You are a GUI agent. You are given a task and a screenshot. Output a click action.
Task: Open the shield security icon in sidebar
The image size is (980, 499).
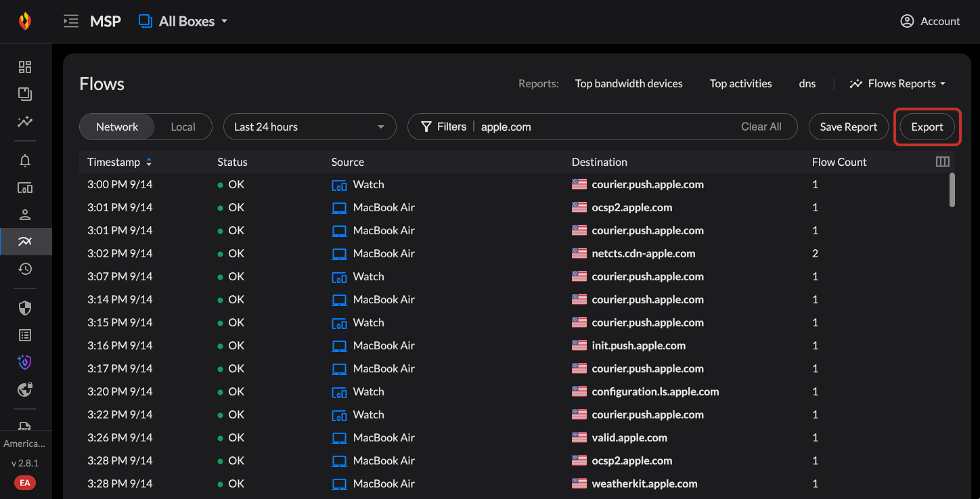pyautogui.click(x=25, y=308)
